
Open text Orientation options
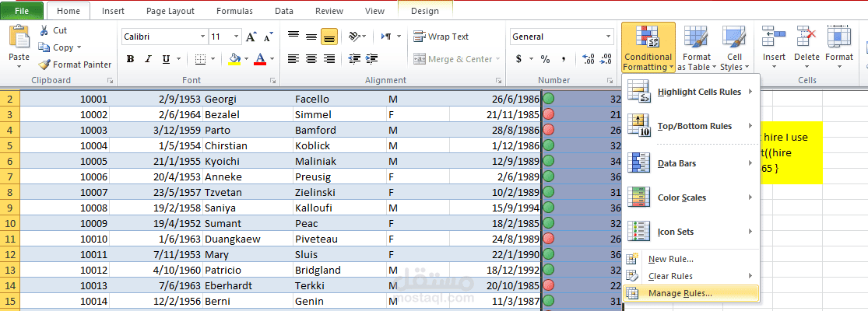click(x=357, y=37)
